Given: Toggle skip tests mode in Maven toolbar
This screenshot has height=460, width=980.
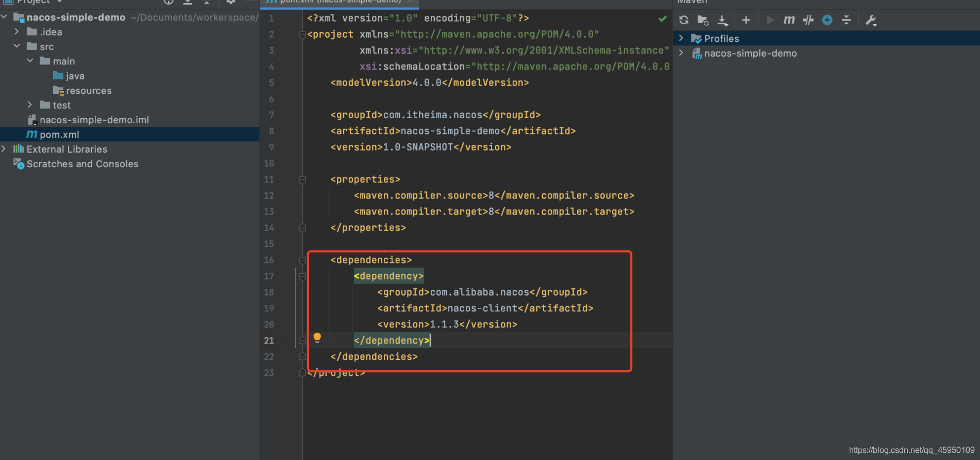Looking at the screenshot, I should [x=808, y=20].
